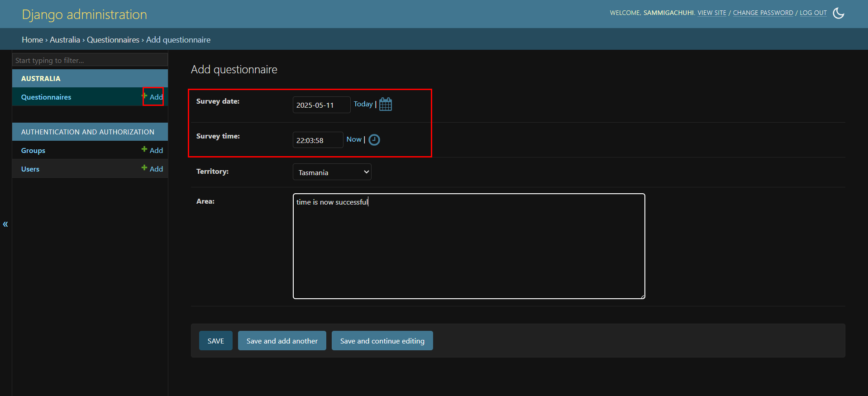868x396 pixels.
Task: Open the calendar date picker icon
Action: pyautogui.click(x=385, y=105)
